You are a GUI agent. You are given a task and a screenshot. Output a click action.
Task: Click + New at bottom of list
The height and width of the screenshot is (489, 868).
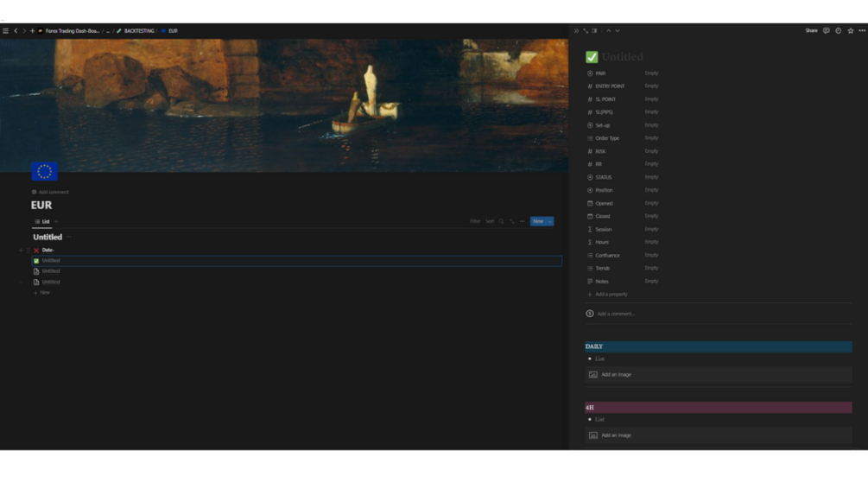click(x=41, y=292)
